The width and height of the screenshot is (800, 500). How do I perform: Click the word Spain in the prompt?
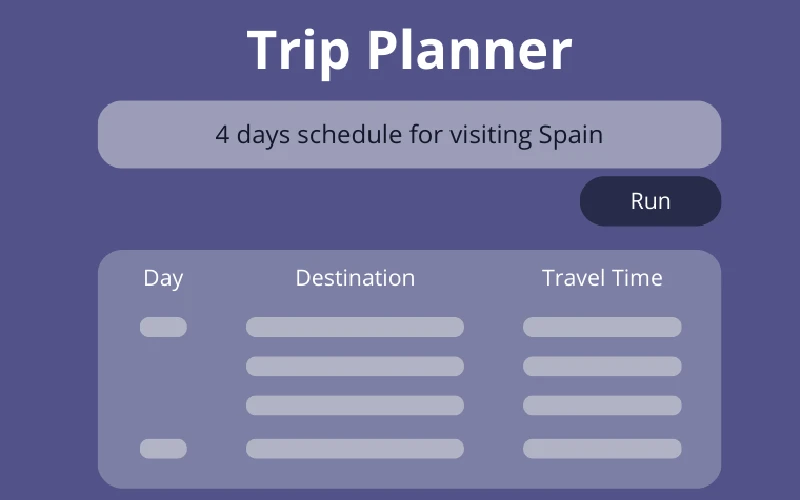pyautogui.click(x=570, y=134)
